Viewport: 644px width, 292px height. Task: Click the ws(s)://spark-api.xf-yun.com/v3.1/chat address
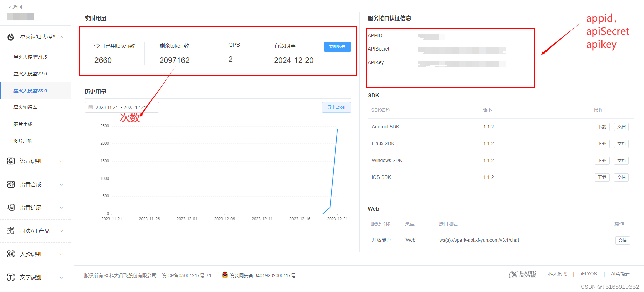(479, 240)
